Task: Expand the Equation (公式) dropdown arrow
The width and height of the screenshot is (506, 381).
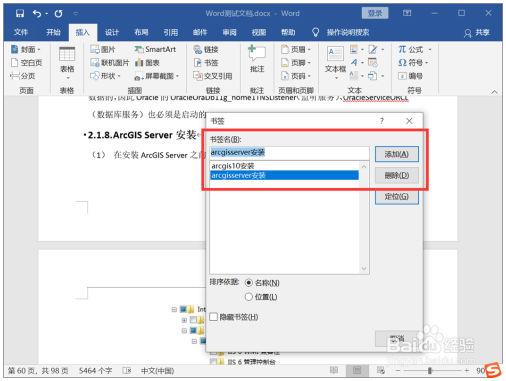Action: pyautogui.click(x=430, y=50)
